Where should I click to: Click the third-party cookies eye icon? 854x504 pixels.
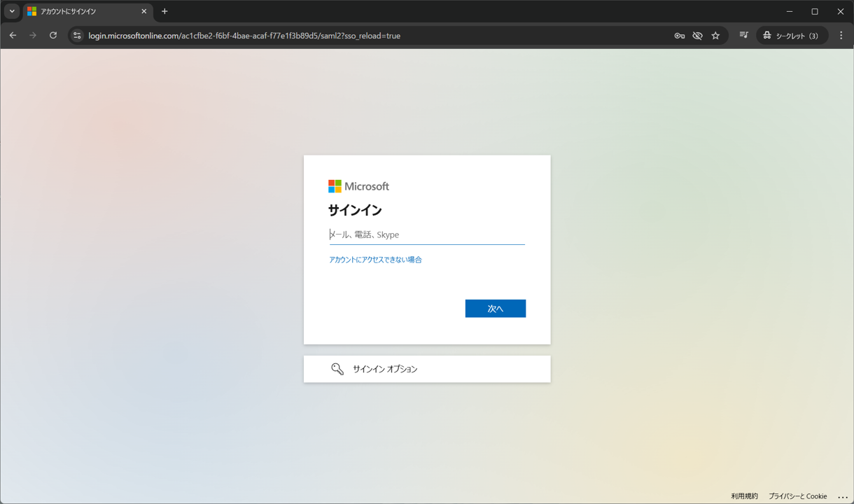tap(697, 36)
